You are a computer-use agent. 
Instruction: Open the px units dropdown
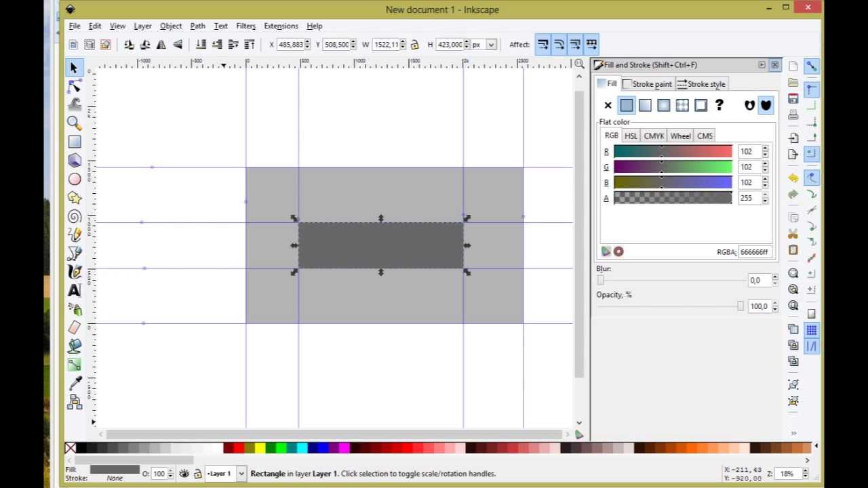point(491,45)
